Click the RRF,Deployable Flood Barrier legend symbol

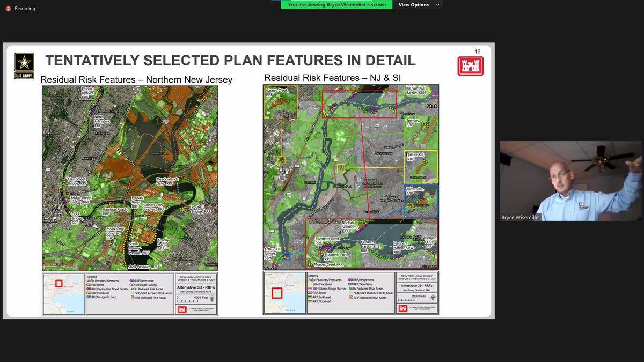90,289
